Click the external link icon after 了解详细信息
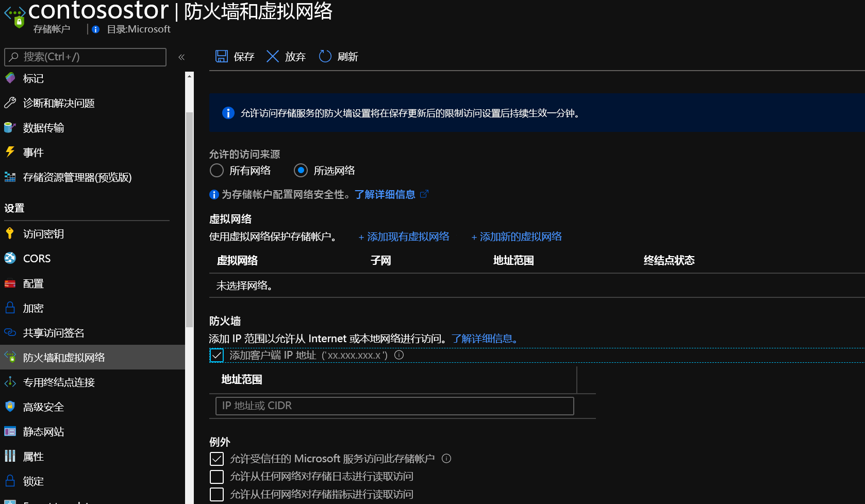865x504 pixels. point(424,194)
